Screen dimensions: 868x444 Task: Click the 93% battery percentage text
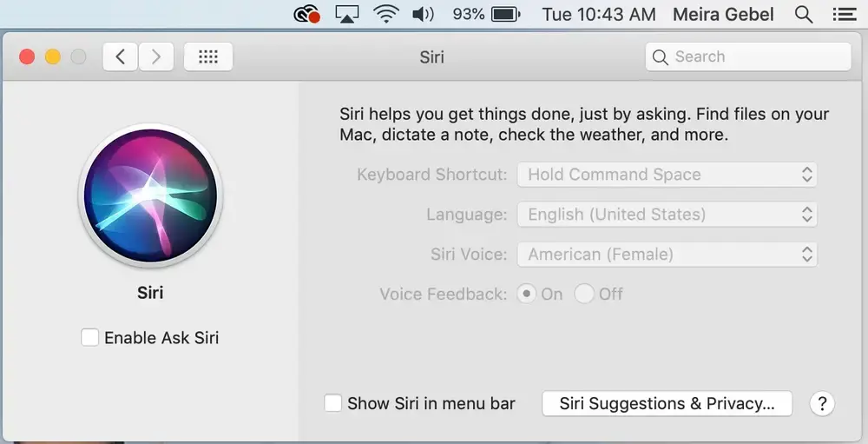coord(469,14)
